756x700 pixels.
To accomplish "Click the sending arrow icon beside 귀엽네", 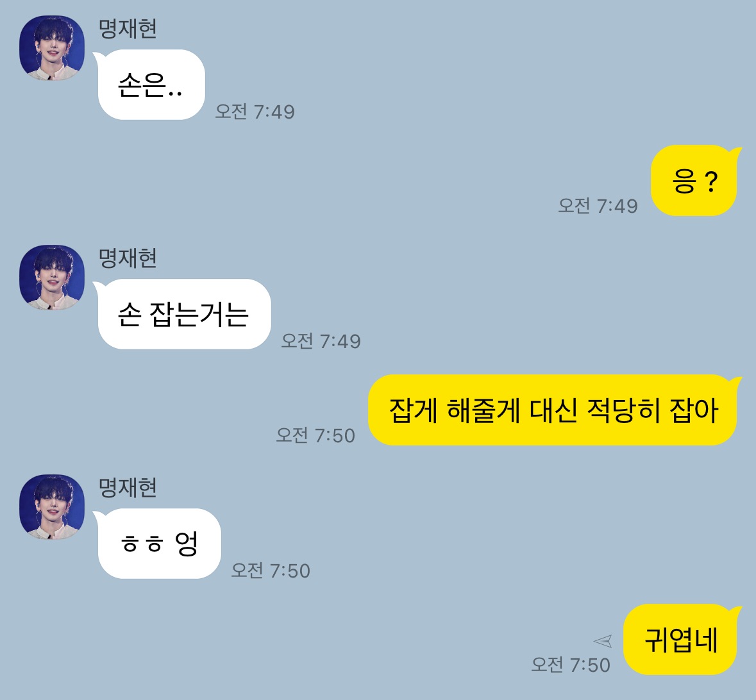I will coord(603,640).
